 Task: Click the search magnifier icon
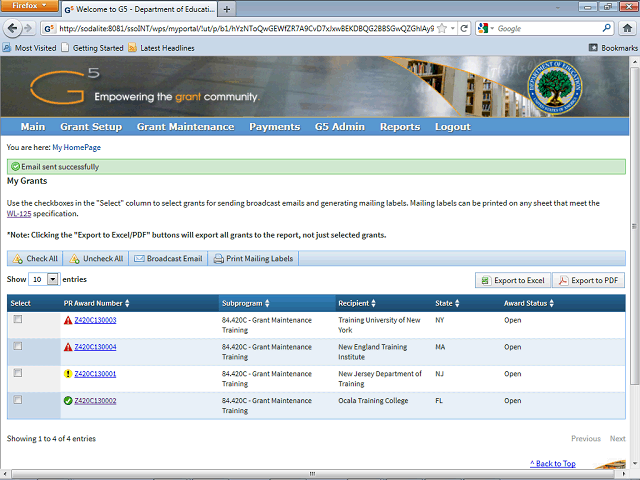click(607, 28)
